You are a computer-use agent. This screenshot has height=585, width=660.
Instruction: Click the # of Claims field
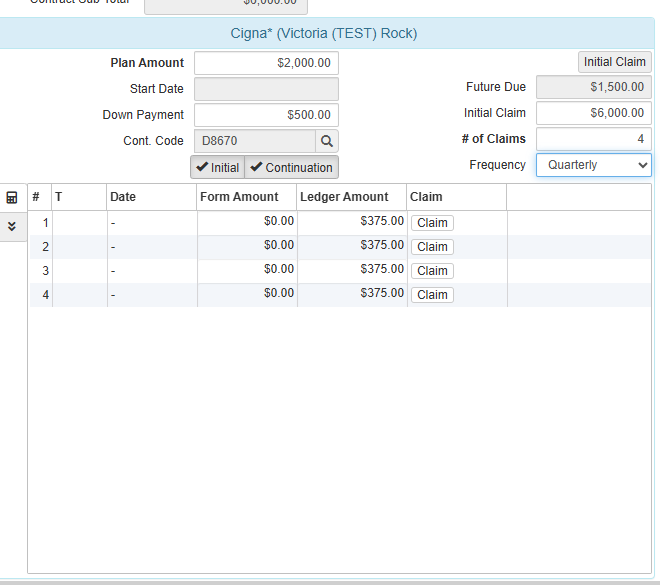click(x=593, y=139)
